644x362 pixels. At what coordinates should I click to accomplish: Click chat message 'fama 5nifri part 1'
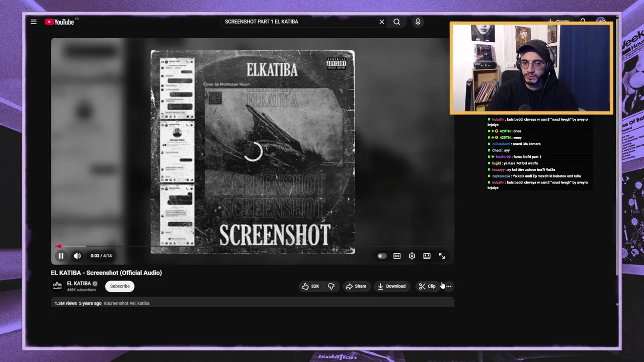click(526, 157)
